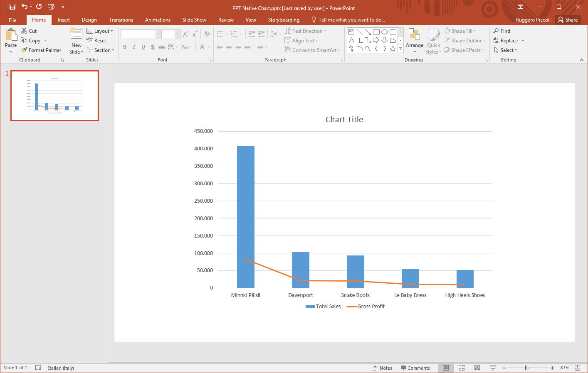Image resolution: width=588 pixels, height=373 pixels.
Task: Open Shape Fill color options
Action: pyautogui.click(x=460, y=31)
